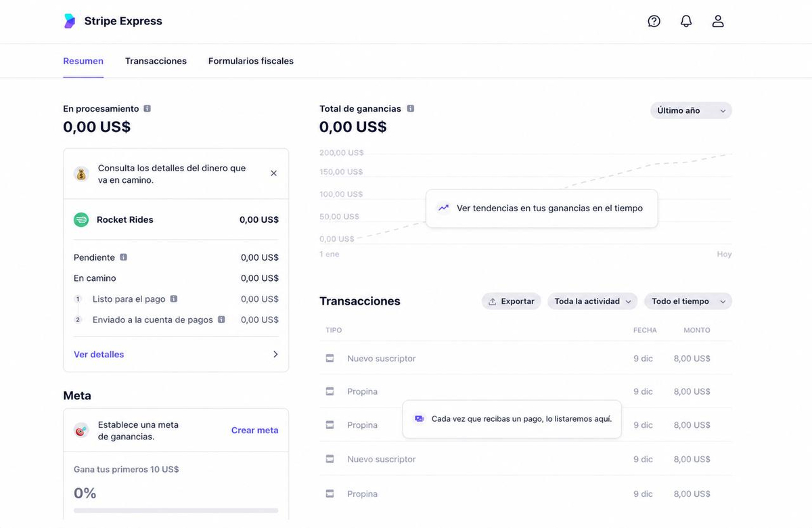Screen dimensions: 812x528
Task: Click the Meta section heading
Action: tap(77, 395)
